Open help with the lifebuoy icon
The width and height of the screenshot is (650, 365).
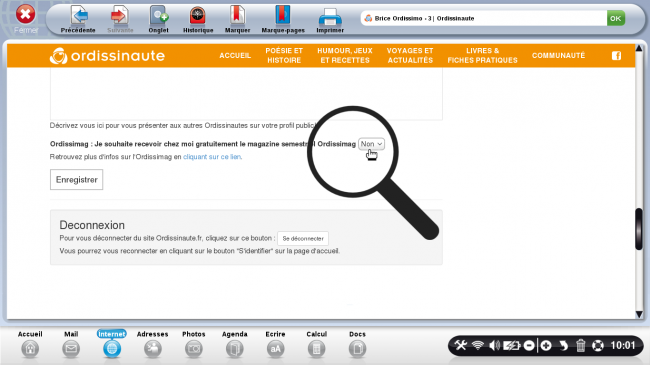tap(598, 345)
